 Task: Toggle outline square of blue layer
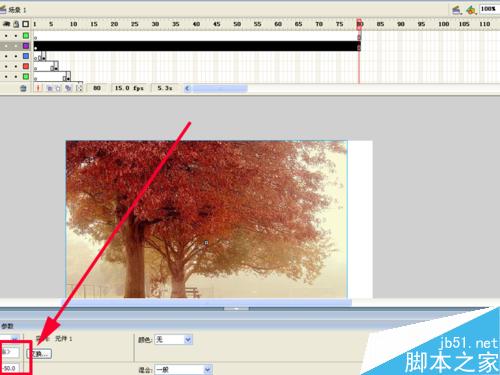click(26, 56)
